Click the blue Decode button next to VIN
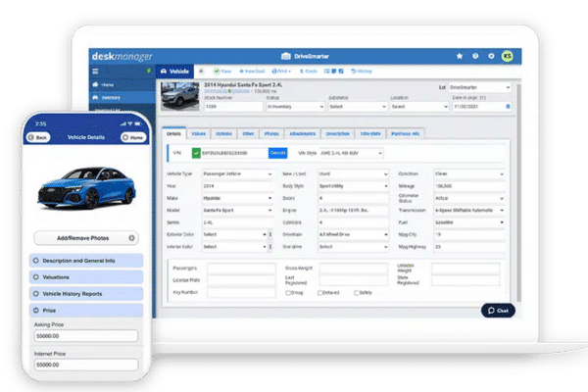 (278, 153)
